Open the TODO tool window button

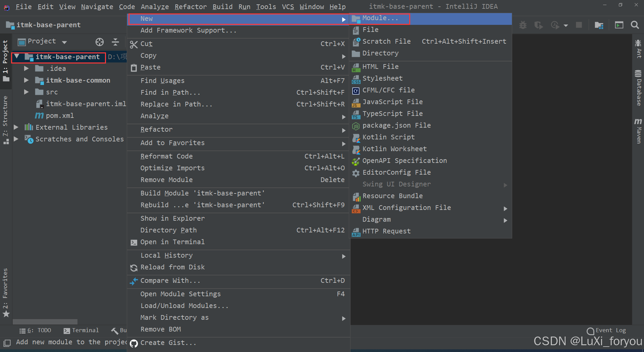click(x=35, y=331)
